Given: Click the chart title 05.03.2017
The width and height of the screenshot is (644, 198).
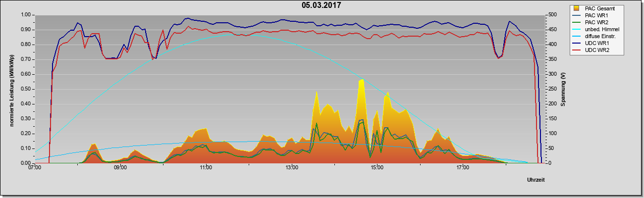Looking at the screenshot, I should 322,5.
